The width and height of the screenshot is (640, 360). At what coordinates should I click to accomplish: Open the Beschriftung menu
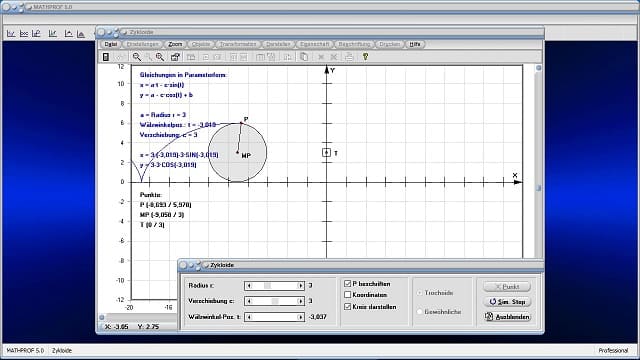tap(354, 44)
